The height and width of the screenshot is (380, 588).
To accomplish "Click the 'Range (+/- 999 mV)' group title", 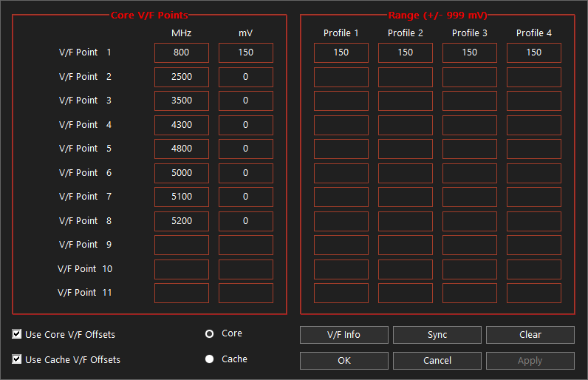I will (437, 15).
